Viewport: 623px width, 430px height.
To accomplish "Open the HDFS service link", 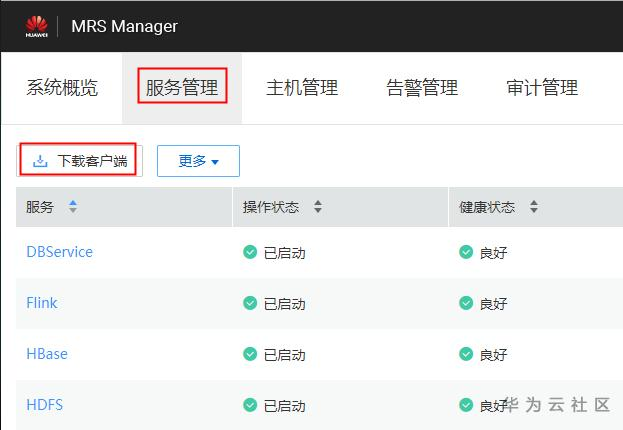I will [44, 405].
